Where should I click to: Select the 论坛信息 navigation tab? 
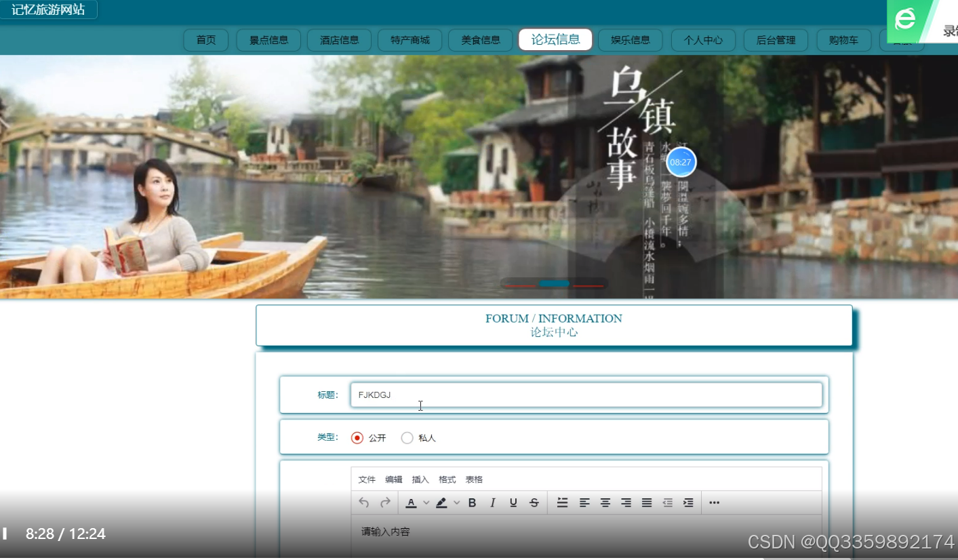[555, 39]
